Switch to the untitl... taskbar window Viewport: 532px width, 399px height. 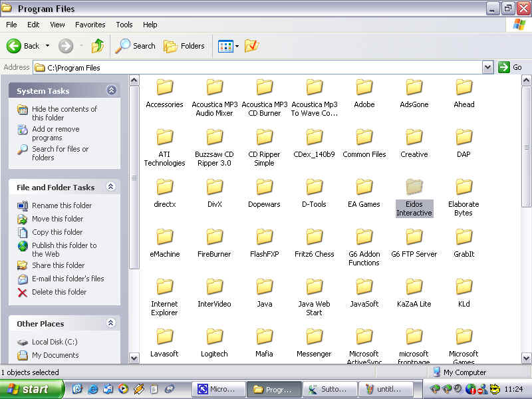click(386, 389)
